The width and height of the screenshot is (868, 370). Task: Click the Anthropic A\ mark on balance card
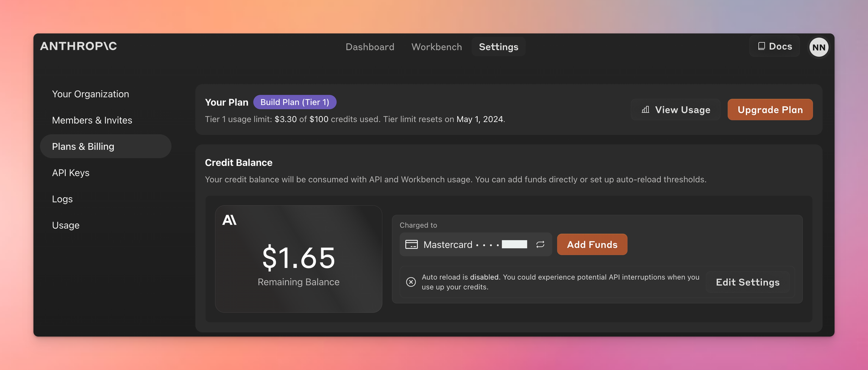coord(229,220)
